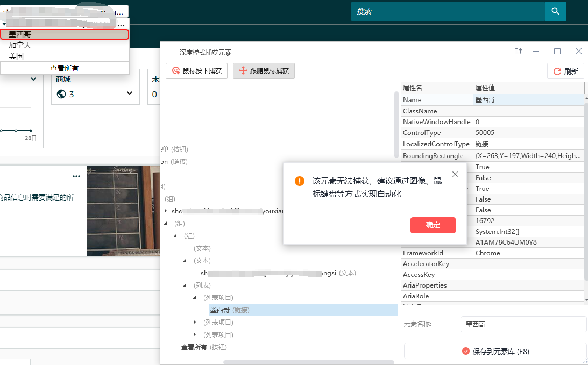Viewport: 588px width, 365px height.
Task: Select 墨西哥 (链接) tree item
Action: pos(230,310)
